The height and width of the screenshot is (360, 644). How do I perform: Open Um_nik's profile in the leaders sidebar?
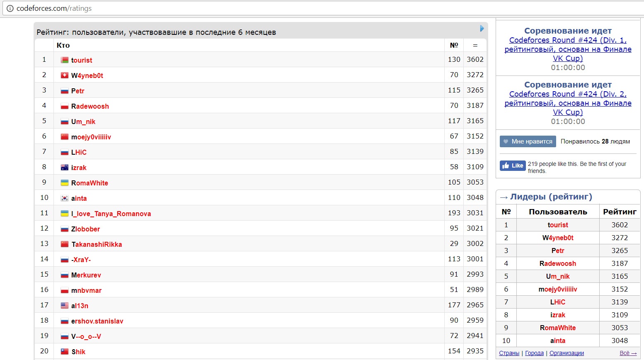pos(558,276)
